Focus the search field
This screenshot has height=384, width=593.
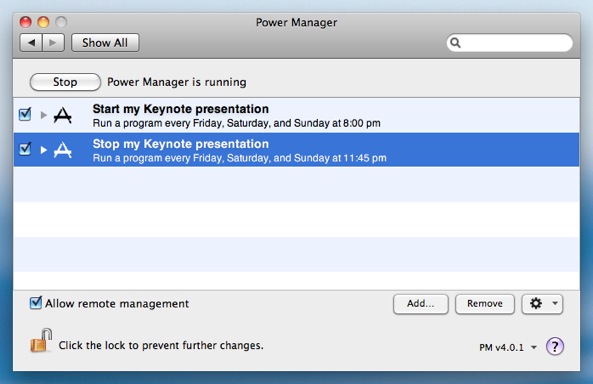[509, 43]
